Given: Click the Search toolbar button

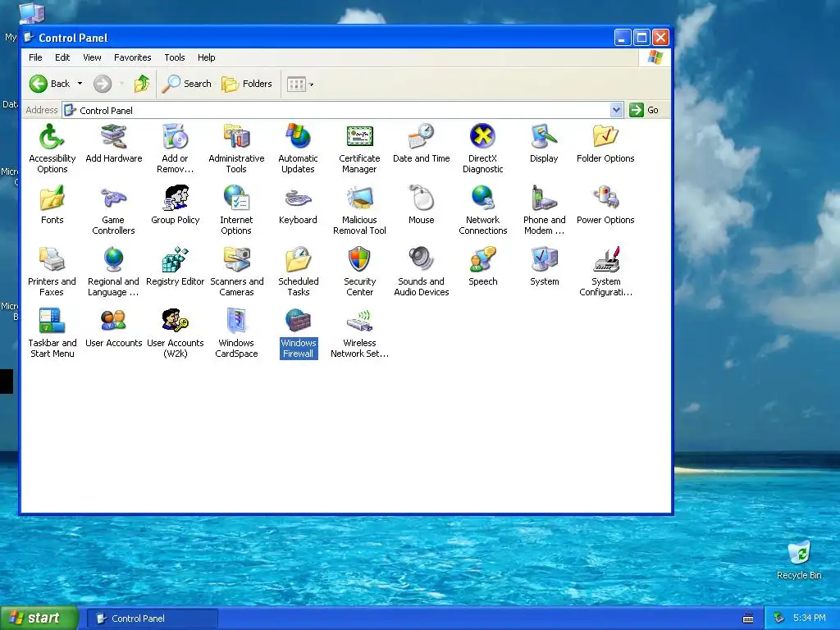Looking at the screenshot, I should coord(187,84).
